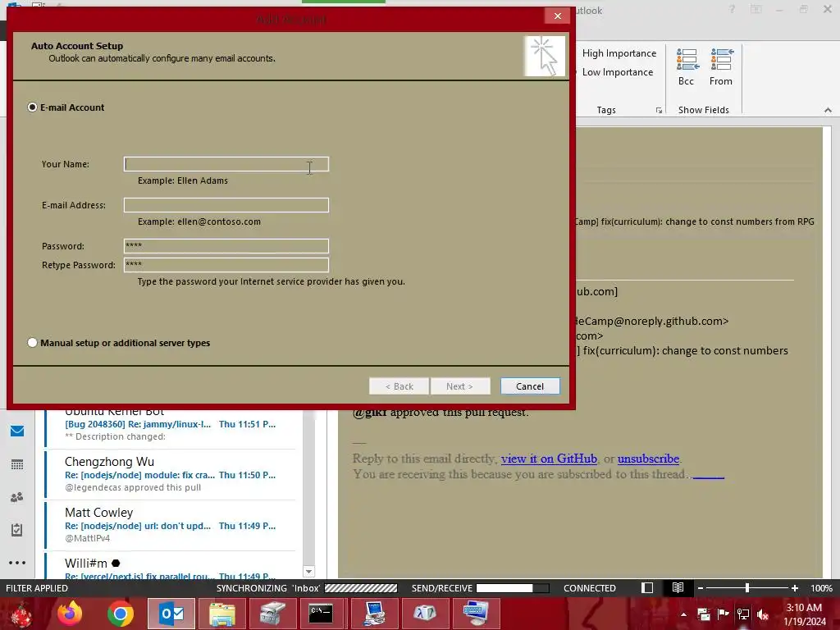Click the 100% zoom level

(x=821, y=588)
